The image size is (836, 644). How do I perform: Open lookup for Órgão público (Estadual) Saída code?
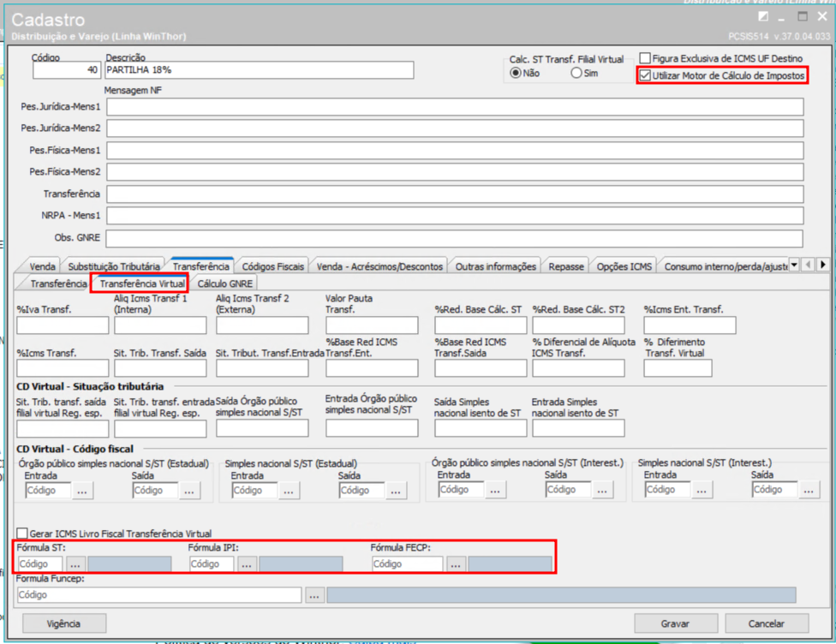189,491
